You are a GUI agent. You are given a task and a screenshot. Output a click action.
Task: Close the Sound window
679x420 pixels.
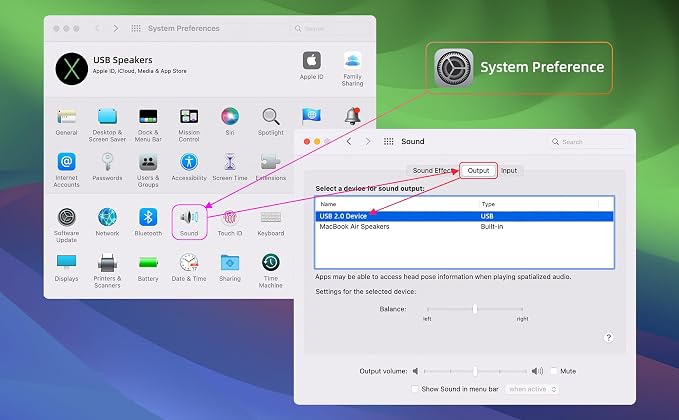click(307, 142)
